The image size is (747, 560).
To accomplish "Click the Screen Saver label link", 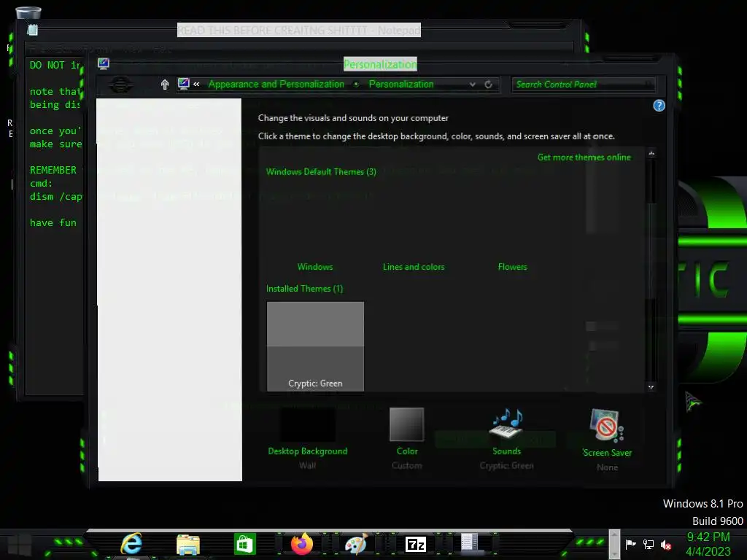I will click(607, 452).
